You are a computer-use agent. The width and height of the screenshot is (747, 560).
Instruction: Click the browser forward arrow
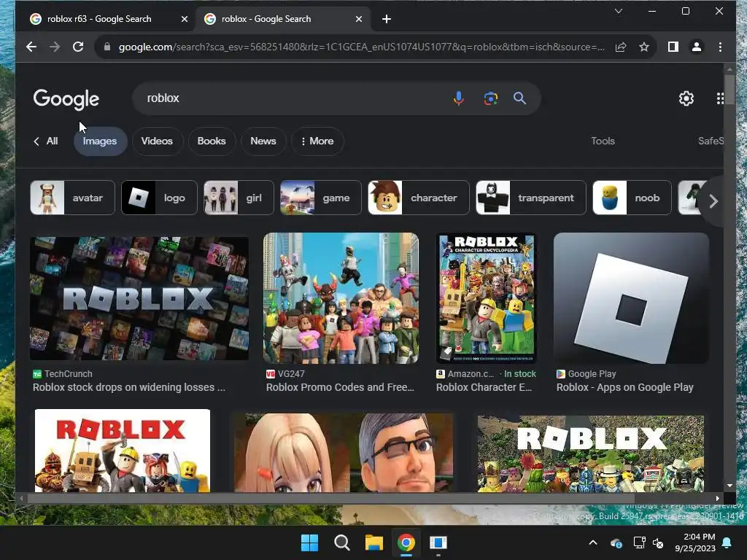(55, 47)
